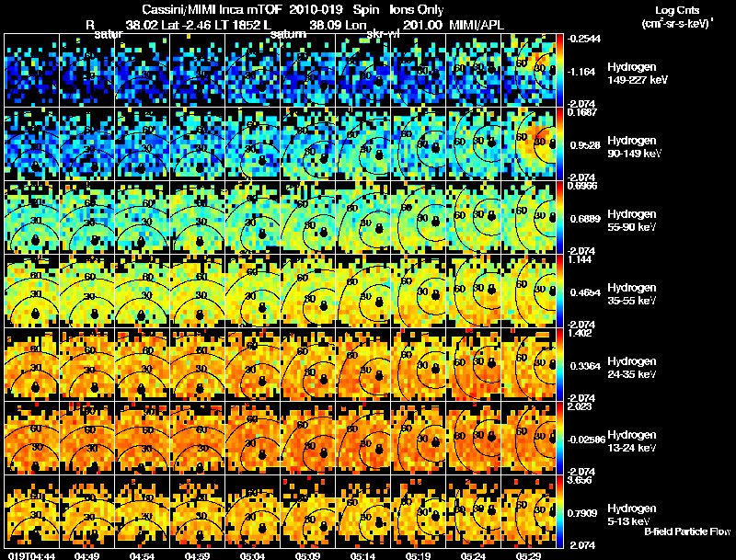Click the 0.7909 color scale value

pyautogui.click(x=583, y=514)
